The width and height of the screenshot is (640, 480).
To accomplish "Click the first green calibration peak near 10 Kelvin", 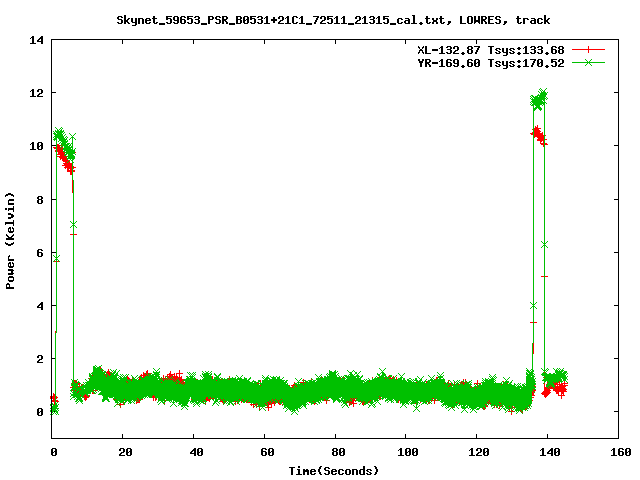I will click(x=64, y=144).
